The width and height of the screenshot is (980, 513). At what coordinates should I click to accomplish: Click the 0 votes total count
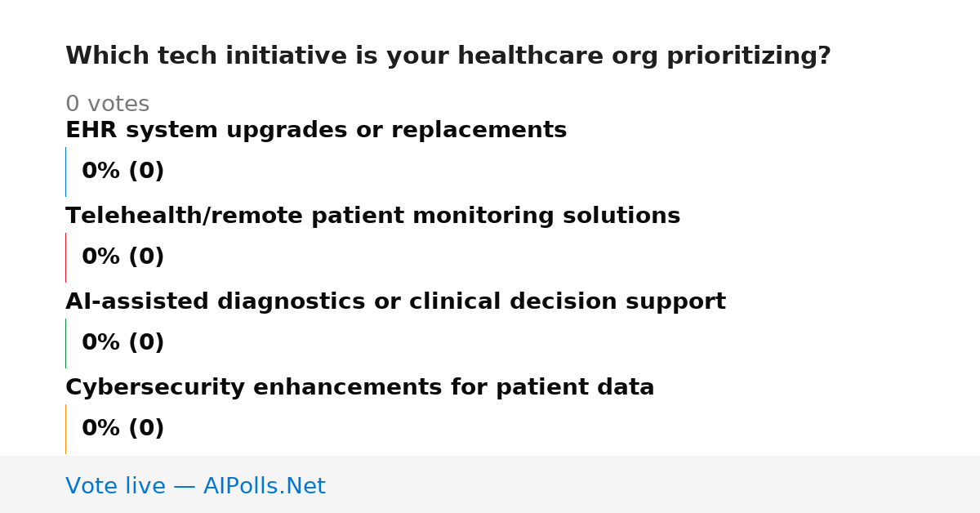point(107,105)
